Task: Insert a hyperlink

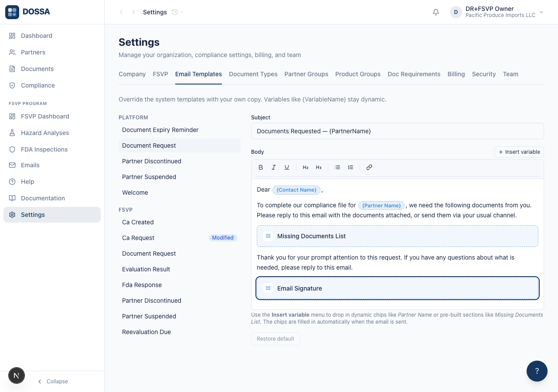Action: [x=369, y=167]
